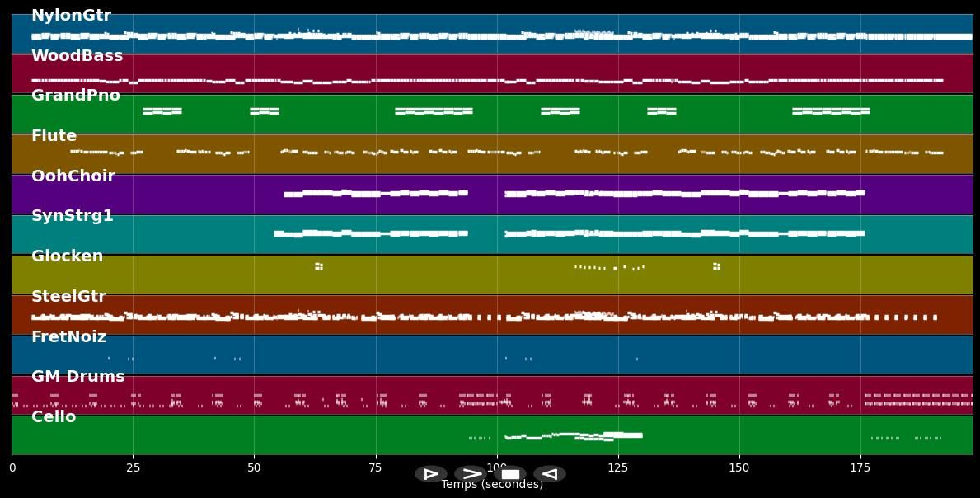Click the 50 second tick label
The width and height of the screenshot is (980, 498).
pos(254,467)
